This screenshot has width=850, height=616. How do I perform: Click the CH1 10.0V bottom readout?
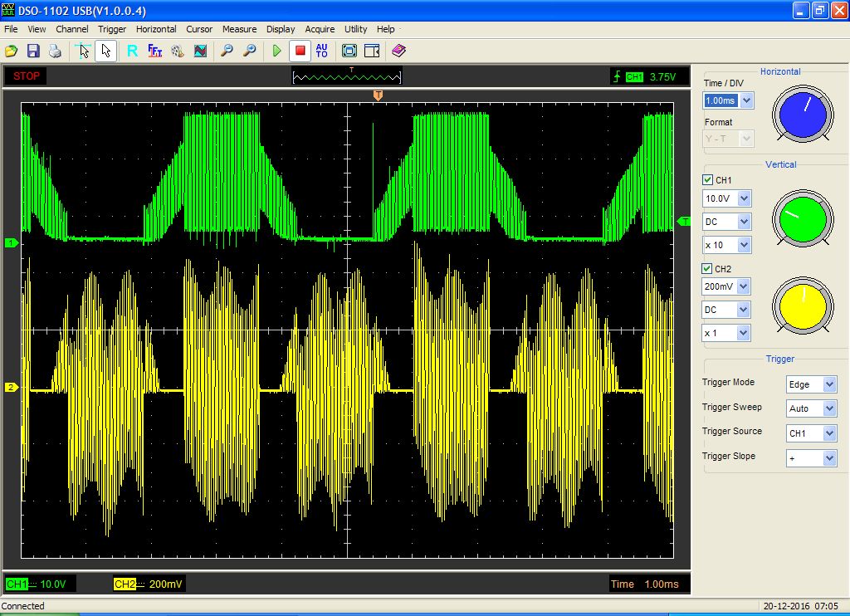click(40, 584)
